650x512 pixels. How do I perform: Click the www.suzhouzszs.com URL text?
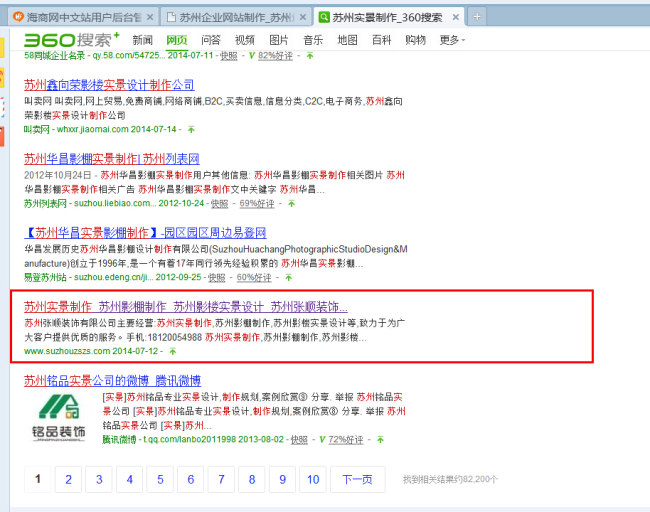click(67, 351)
